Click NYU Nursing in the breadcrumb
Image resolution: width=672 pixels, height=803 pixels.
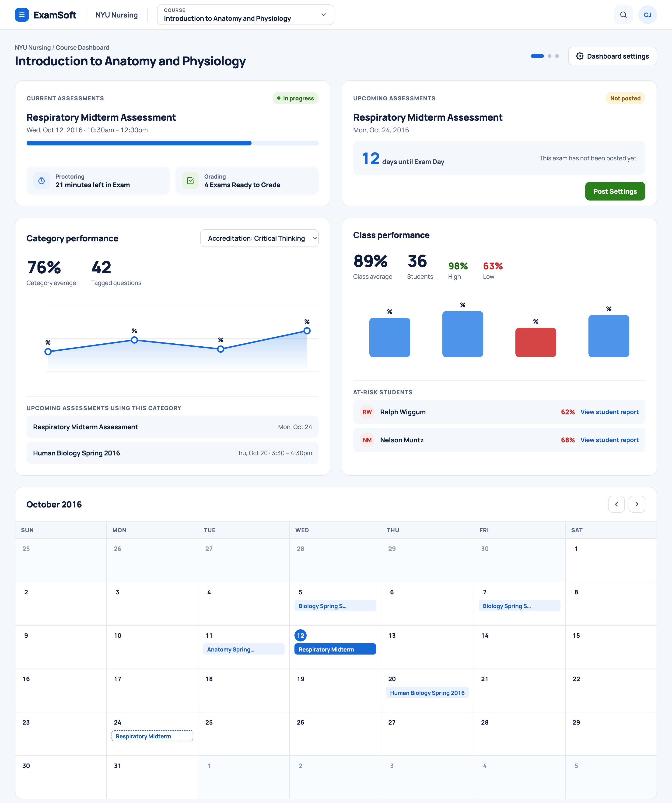coord(33,47)
